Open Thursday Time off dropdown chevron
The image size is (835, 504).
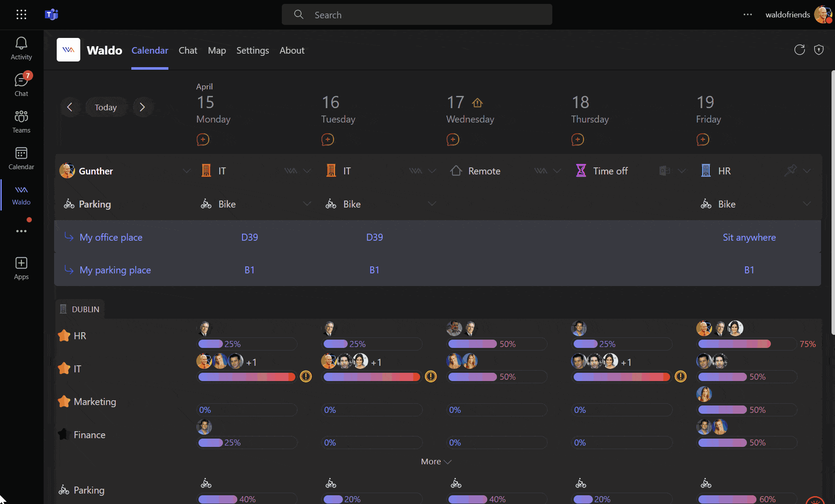[682, 171]
